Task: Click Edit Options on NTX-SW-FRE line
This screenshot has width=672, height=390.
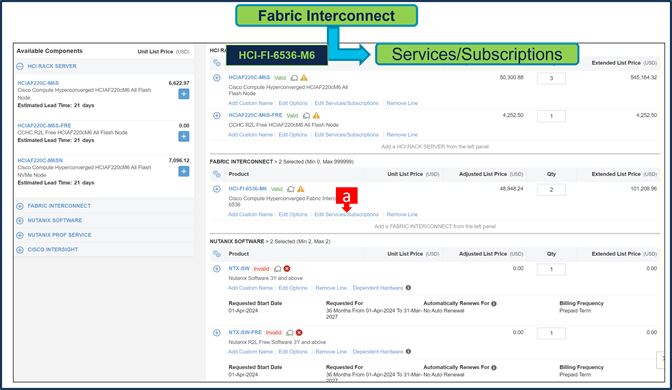Action: [293, 352]
